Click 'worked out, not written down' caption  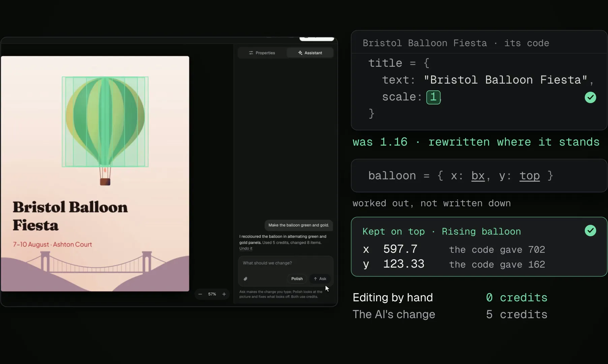pyautogui.click(x=432, y=204)
